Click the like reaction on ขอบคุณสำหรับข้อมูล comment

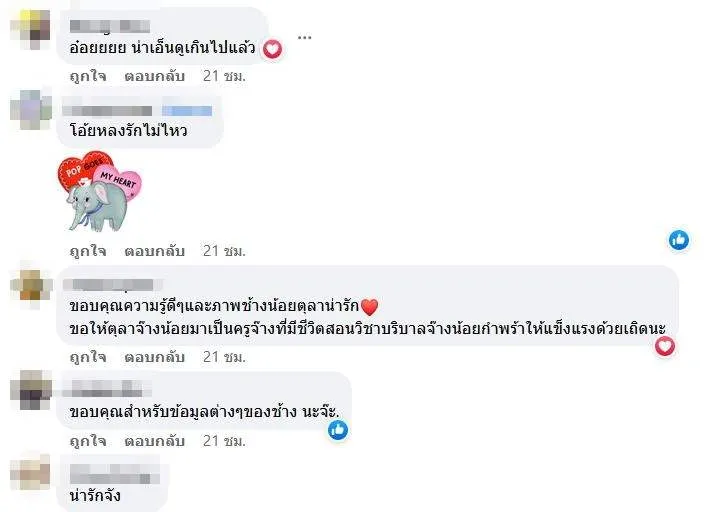pyautogui.click(x=338, y=430)
